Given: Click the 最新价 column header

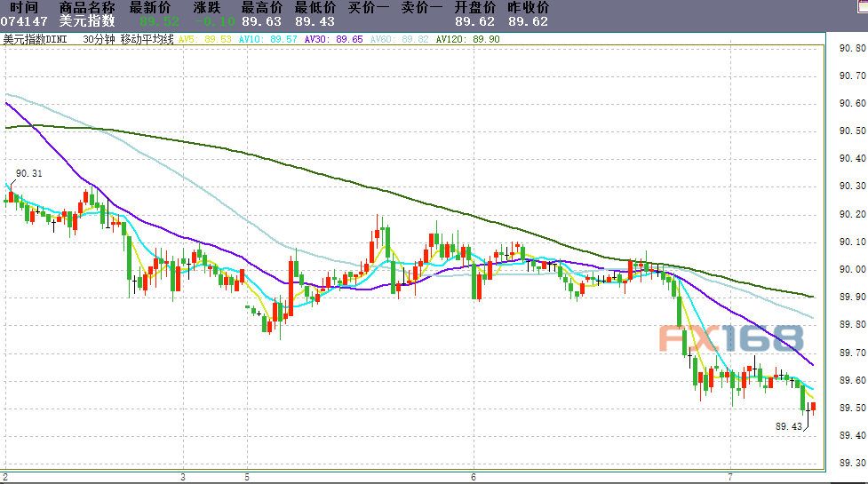Looking at the screenshot, I should [x=150, y=8].
